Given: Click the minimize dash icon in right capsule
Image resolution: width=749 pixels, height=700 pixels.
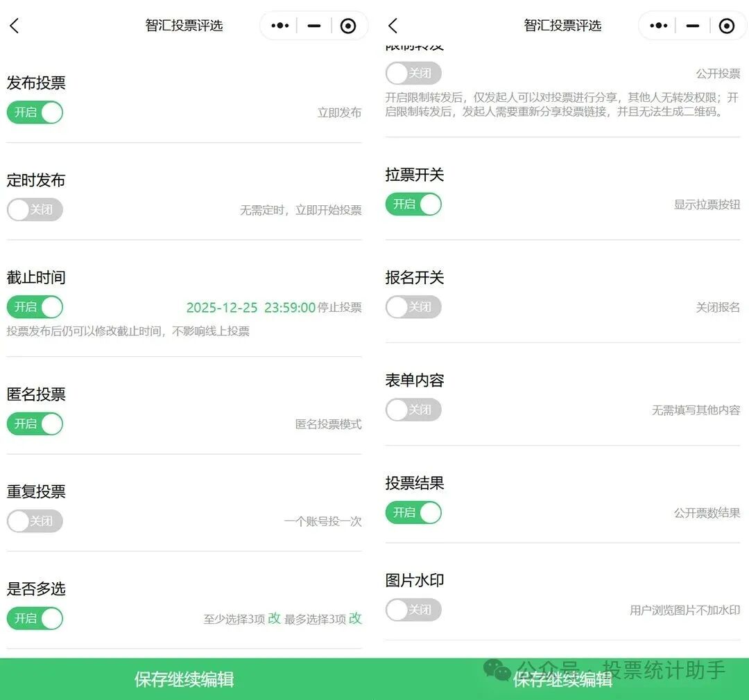Looking at the screenshot, I should click(x=692, y=25).
